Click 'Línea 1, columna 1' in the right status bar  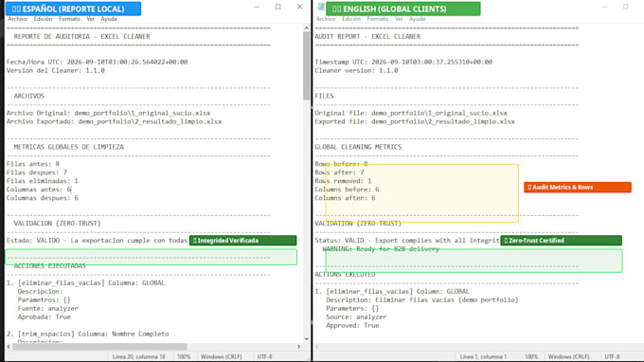(483, 356)
